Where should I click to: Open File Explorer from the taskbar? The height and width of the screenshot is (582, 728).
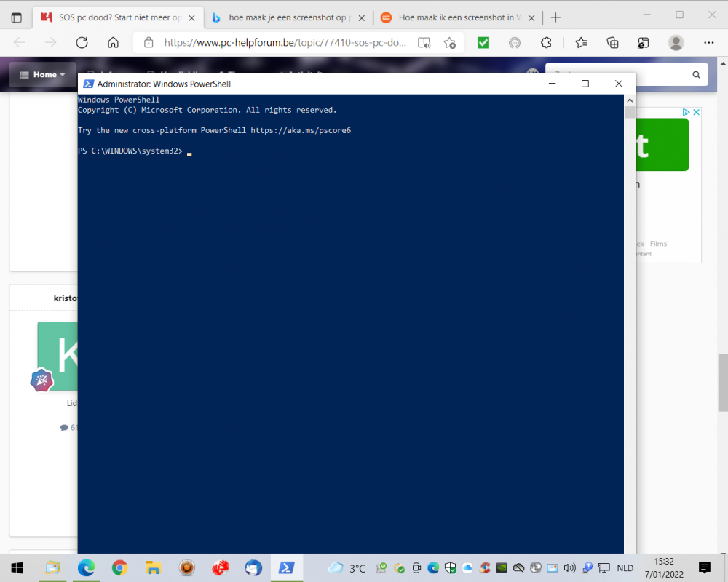coord(153,567)
